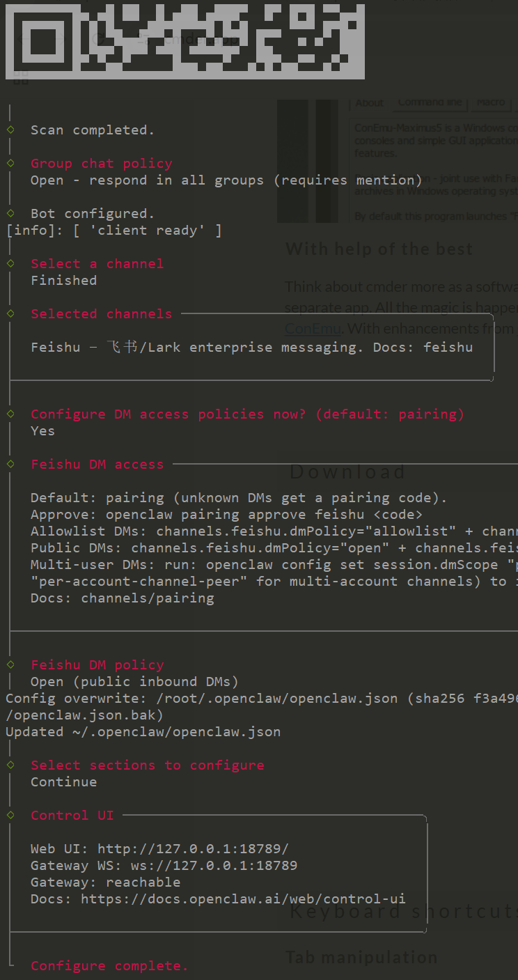This screenshot has height=980, width=518.
Task: Click the 'Approve: openclaw pairing approve' line
Action: [226, 515]
